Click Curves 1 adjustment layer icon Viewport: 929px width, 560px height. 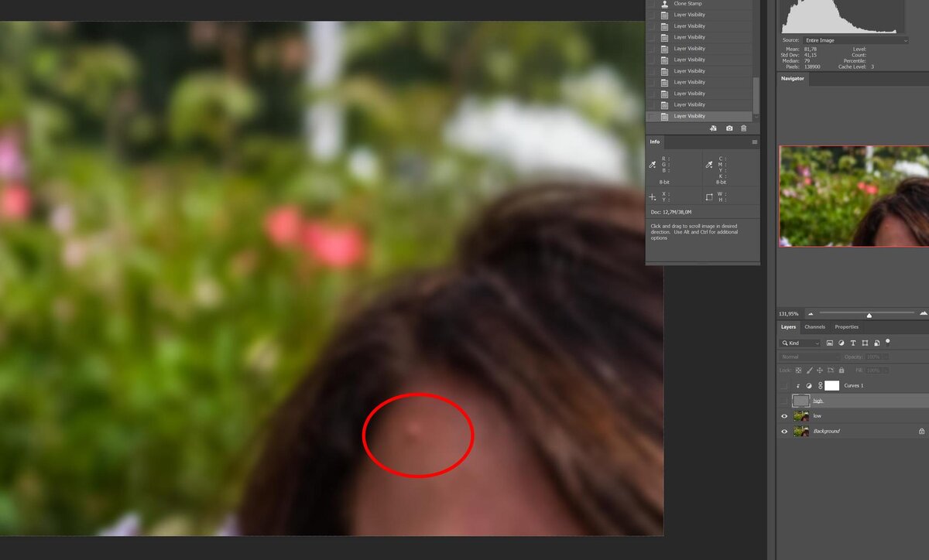pyautogui.click(x=809, y=386)
